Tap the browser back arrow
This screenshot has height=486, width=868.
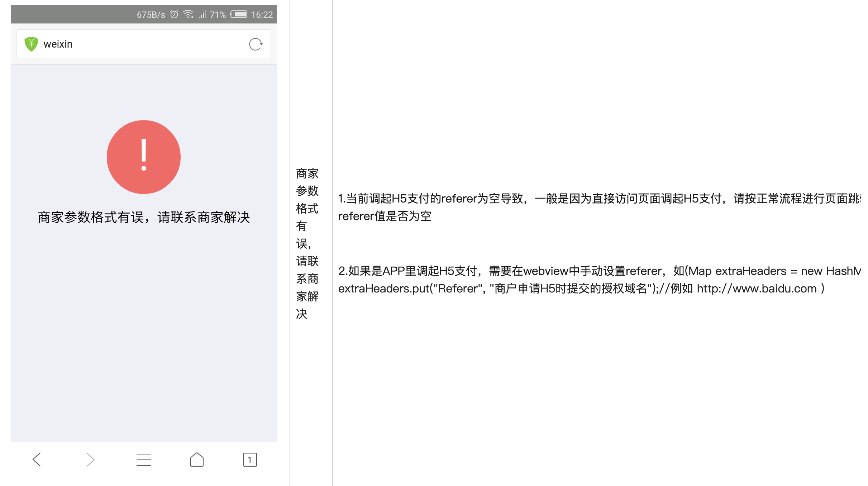pyautogui.click(x=37, y=459)
